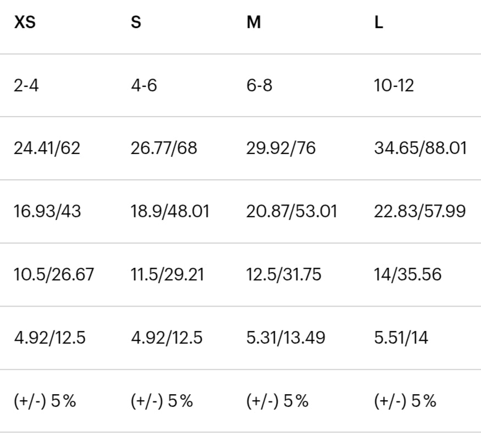The height and width of the screenshot is (448, 481).
Task: Select the XS column header
Action: click(25, 22)
